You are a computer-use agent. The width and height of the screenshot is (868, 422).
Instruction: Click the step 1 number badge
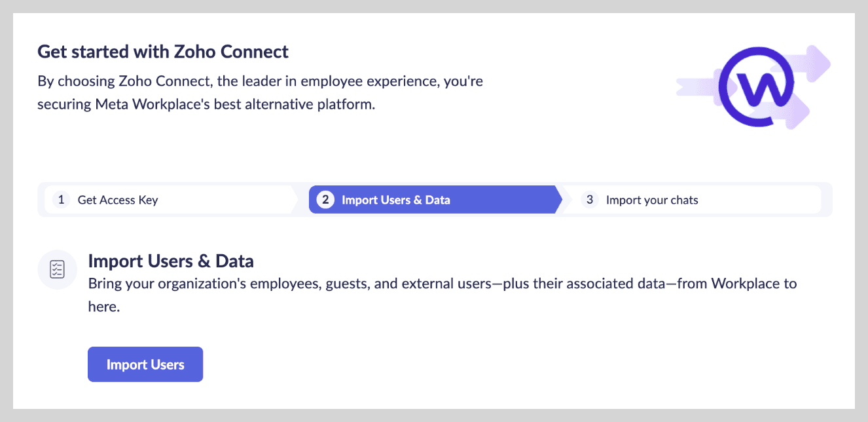(x=61, y=200)
